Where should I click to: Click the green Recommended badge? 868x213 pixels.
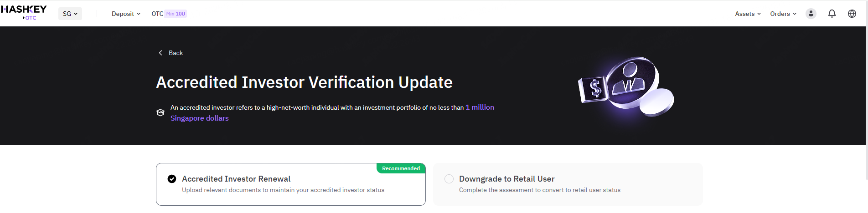pyautogui.click(x=401, y=168)
